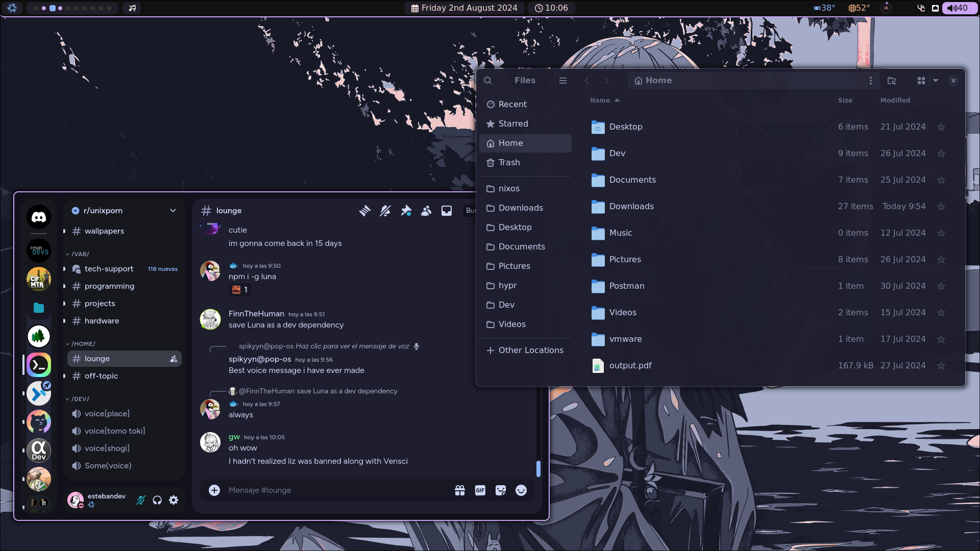Open the tech-support channel
Viewport: 980px width, 551px height.
click(x=109, y=269)
